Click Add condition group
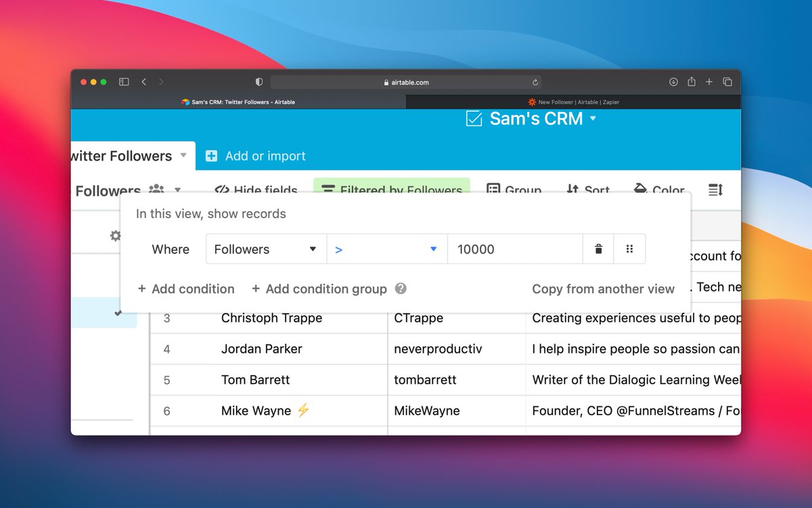The width and height of the screenshot is (812, 508). click(319, 289)
